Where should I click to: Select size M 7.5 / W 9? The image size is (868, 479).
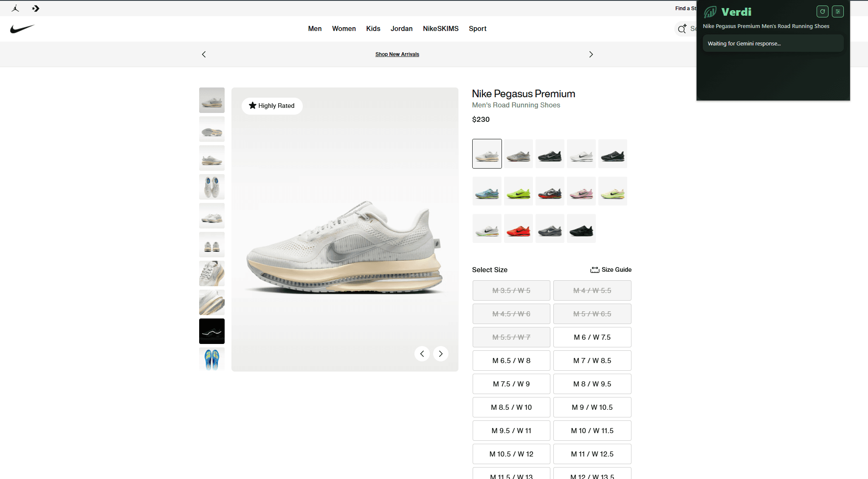point(511,384)
